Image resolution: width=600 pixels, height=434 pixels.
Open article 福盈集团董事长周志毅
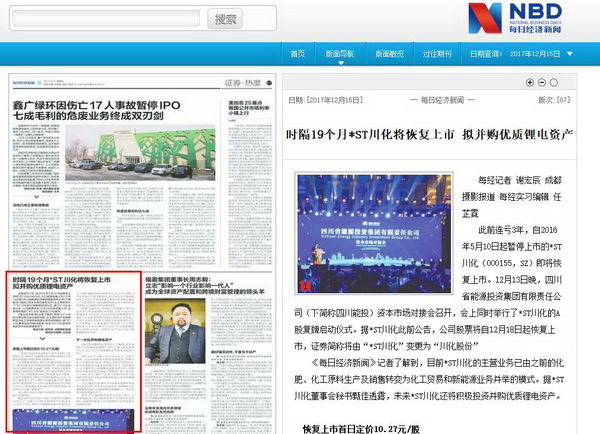click(204, 286)
